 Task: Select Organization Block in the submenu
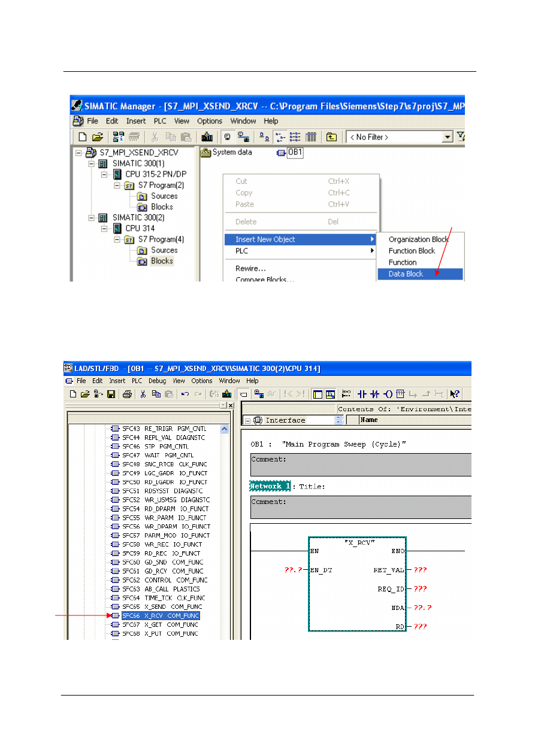coord(418,239)
